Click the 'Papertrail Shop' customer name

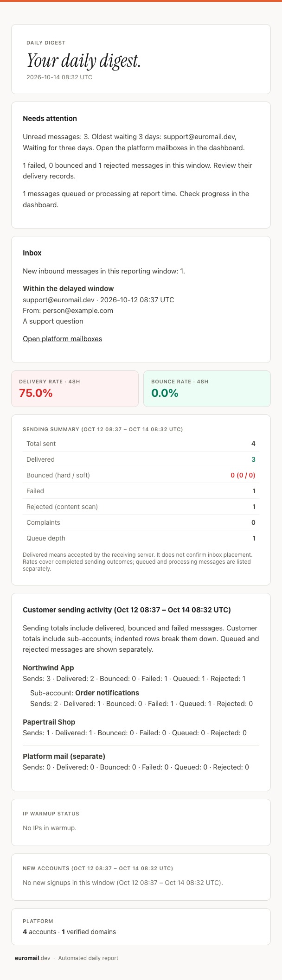coord(49,722)
